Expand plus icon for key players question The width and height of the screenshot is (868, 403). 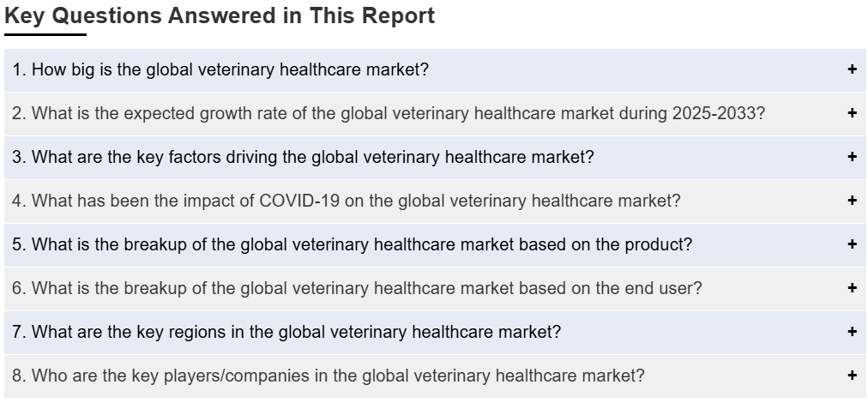852,376
